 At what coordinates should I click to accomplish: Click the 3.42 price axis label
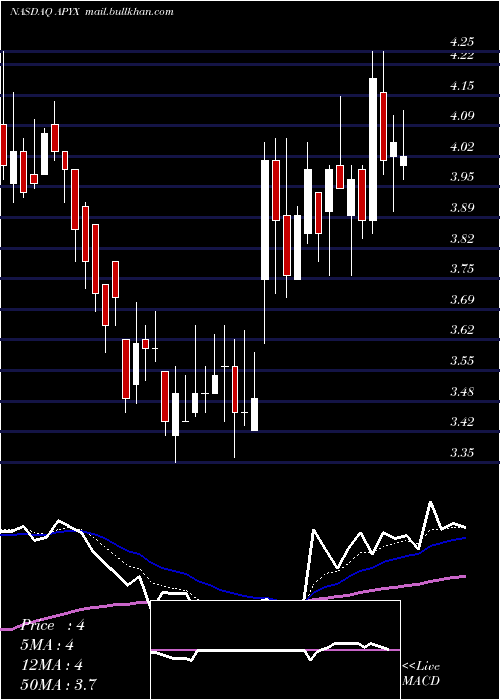tap(462, 421)
